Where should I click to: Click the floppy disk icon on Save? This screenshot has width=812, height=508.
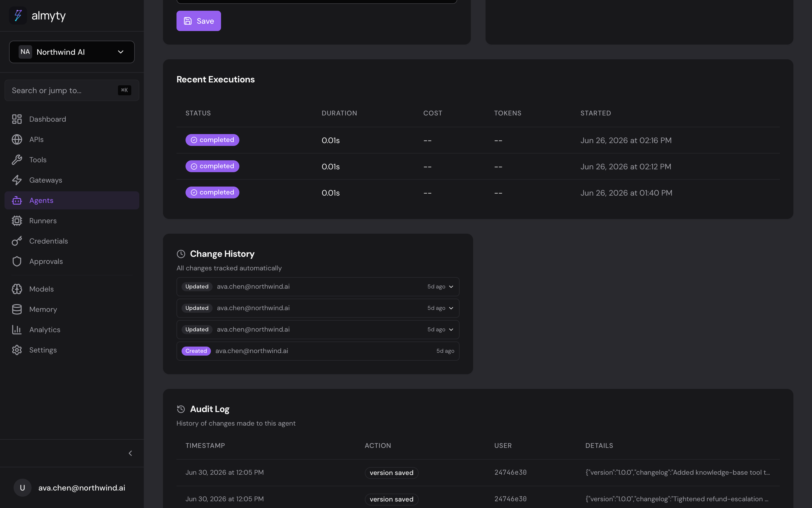[187, 21]
